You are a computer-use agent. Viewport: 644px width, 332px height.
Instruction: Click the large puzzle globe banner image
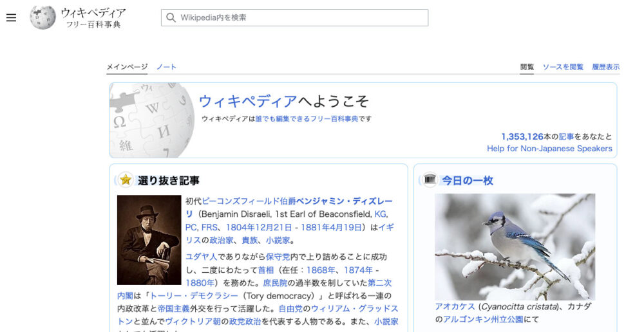point(151,120)
